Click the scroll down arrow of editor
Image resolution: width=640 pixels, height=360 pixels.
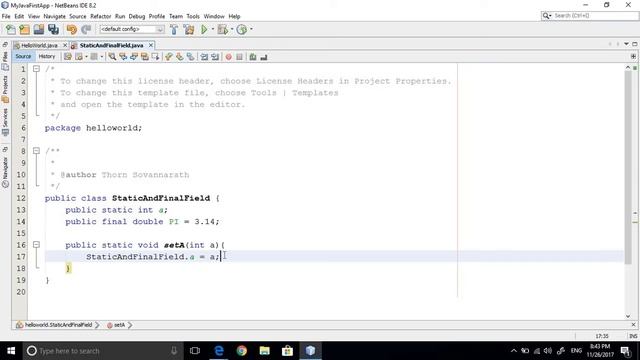coord(628,316)
